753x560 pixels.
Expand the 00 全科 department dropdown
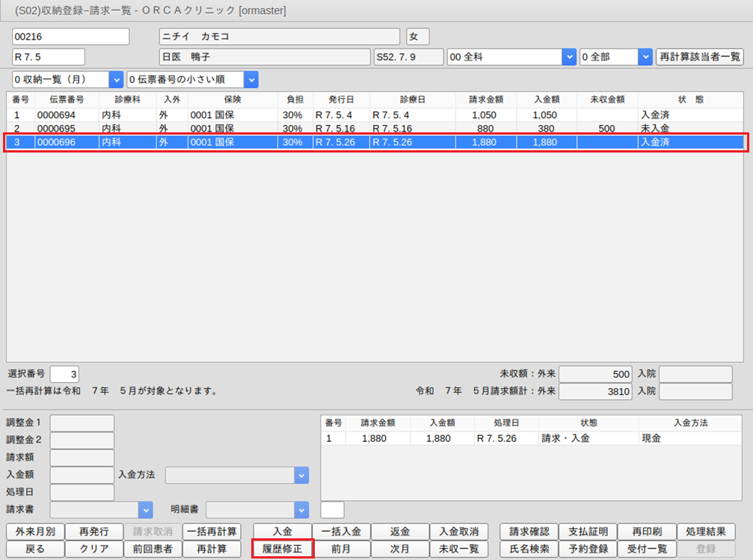pyautogui.click(x=568, y=57)
